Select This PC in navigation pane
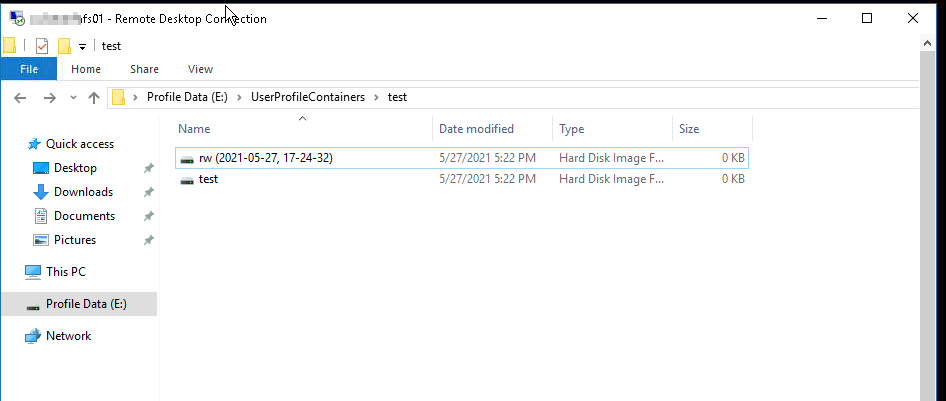 point(66,272)
